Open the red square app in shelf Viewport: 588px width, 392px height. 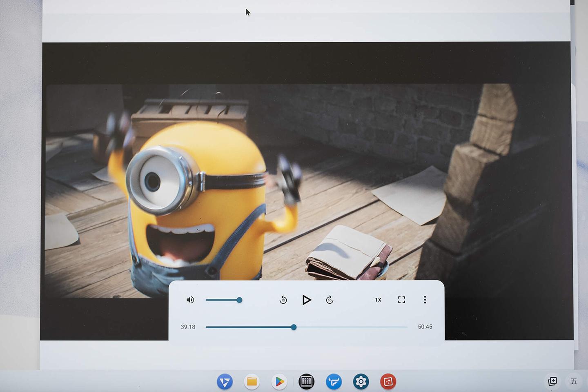click(x=388, y=382)
